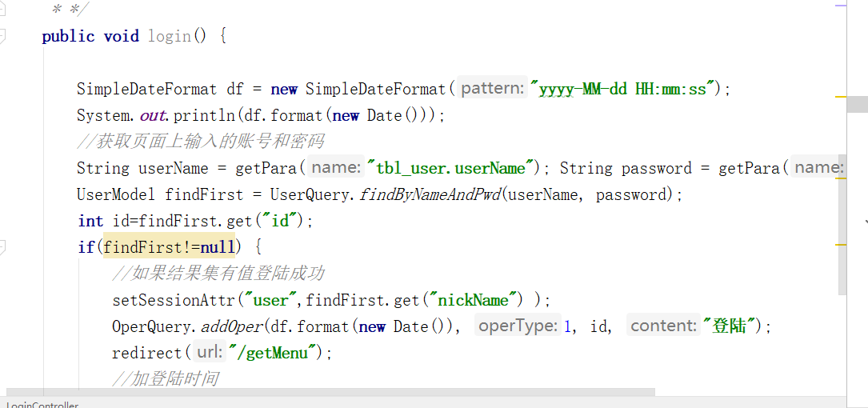Click the 'url:' parameter hint
Image resolution: width=868 pixels, height=408 pixels.
tap(210, 353)
